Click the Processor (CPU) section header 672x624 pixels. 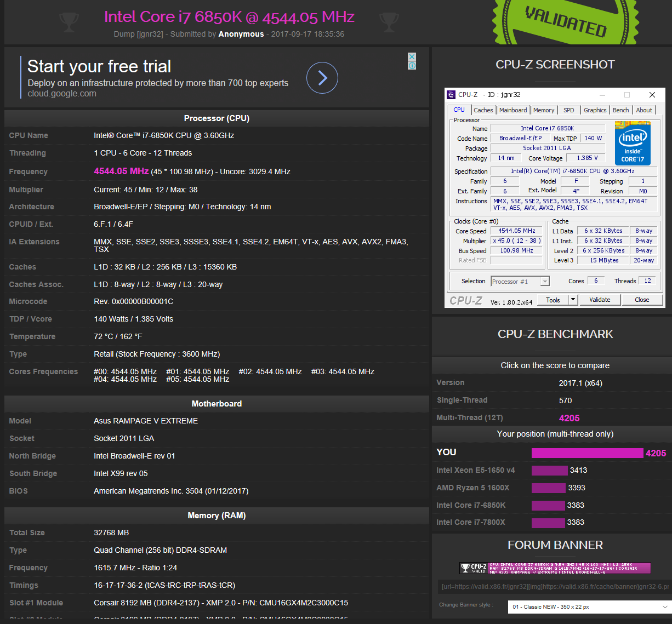coord(217,118)
